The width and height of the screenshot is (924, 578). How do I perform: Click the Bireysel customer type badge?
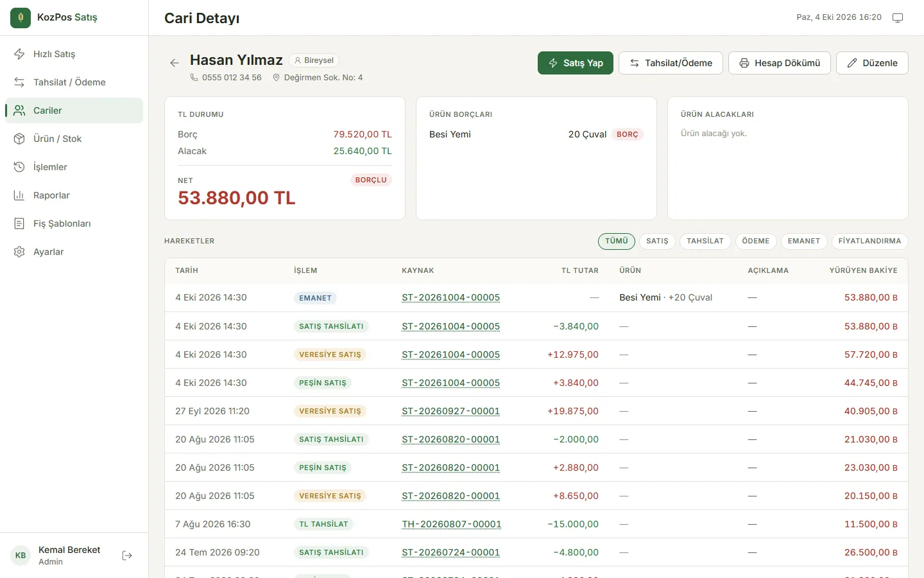314,60
